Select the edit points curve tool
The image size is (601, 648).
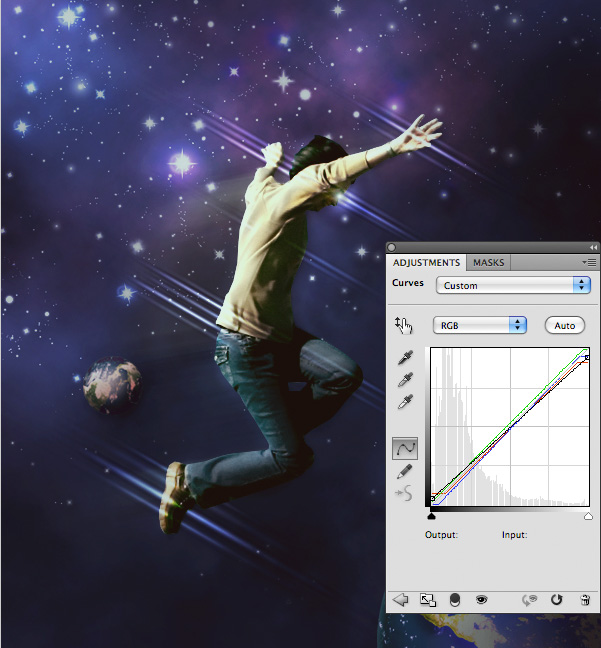(x=405, y=448)
